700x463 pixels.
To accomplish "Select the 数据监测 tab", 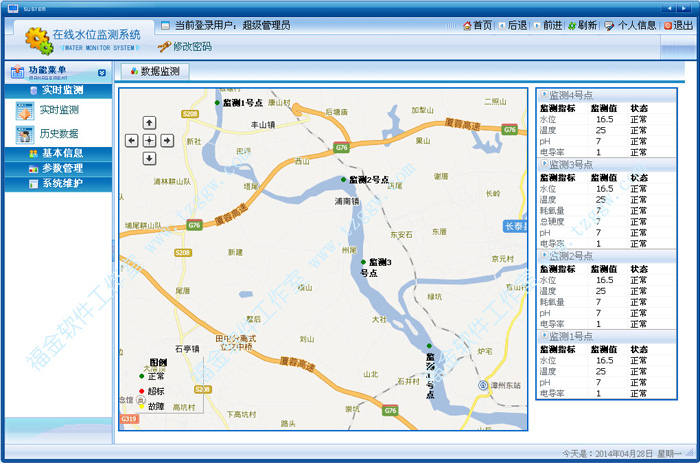I will [x=155, y=71].
